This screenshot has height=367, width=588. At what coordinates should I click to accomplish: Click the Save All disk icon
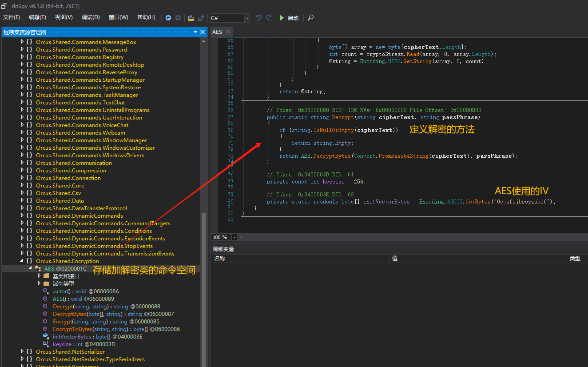point(201,18)
